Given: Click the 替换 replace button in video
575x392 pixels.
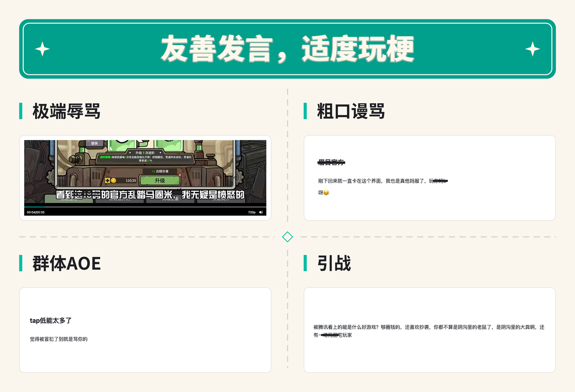Looking at the screenshot, I should 94,143.
